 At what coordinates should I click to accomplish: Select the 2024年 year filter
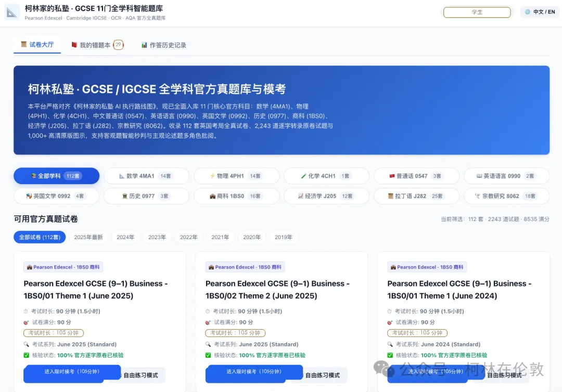[125, 237]
